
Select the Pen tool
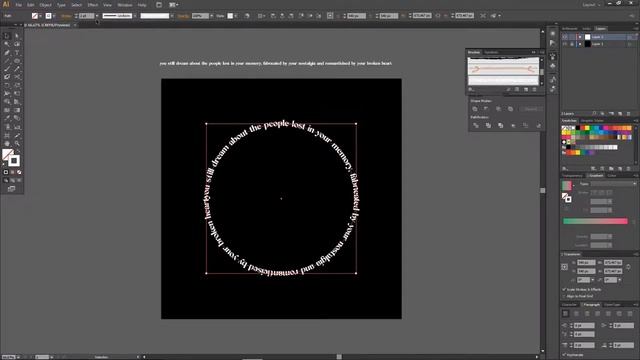pyautogui.click(x=7, y=52)
